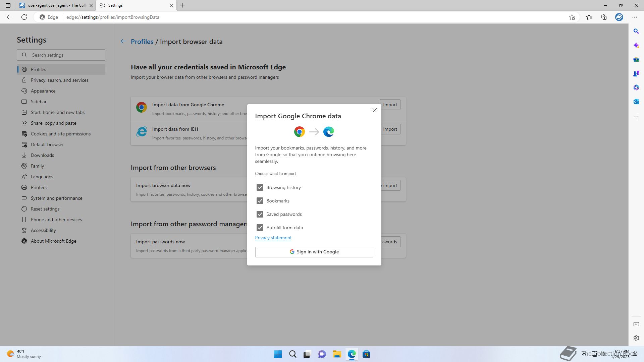This screenshot has height=362, width=644.
Task: Open Privacy, search, and services settings
Action: point(61,80)
